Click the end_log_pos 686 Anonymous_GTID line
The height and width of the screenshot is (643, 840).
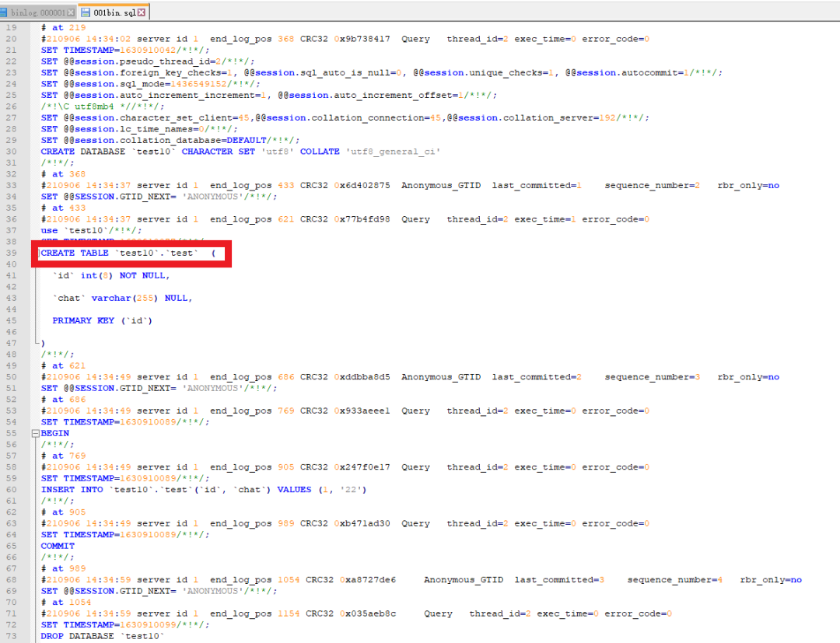pyautogui.click(x=410, y=376)
